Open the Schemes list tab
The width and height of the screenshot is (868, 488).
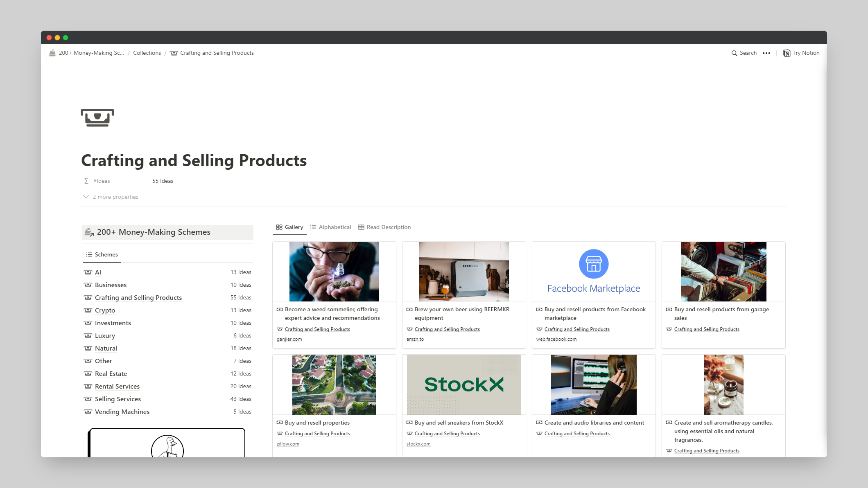tap(102, 254)
